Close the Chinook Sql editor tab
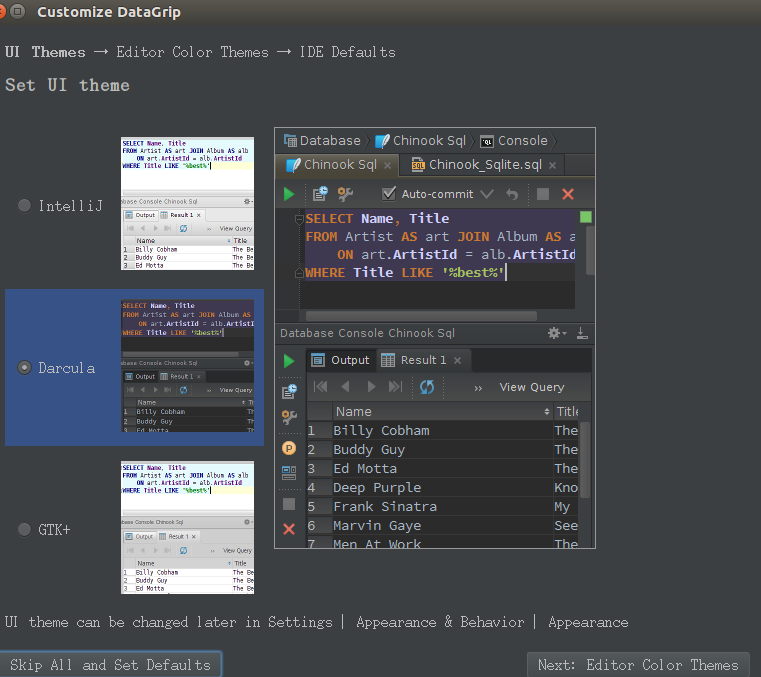The width and height of the screenshot is (761, 677). (x=387, y=165)
